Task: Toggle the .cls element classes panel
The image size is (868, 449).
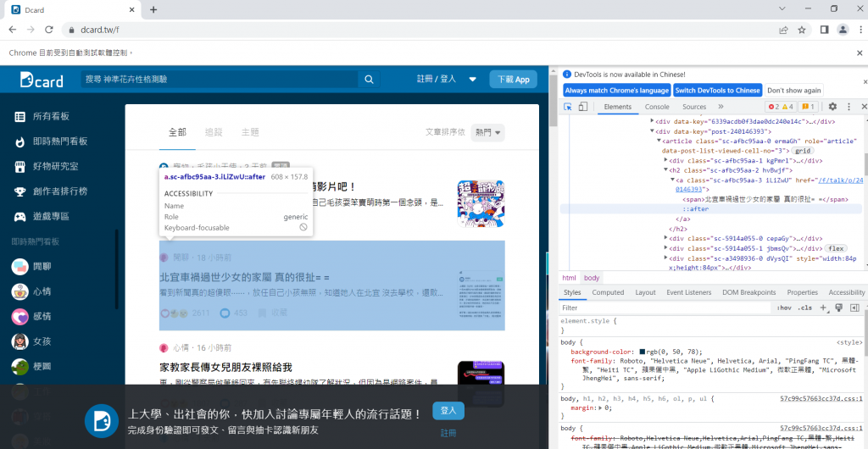Action: (x=804, y=308)
